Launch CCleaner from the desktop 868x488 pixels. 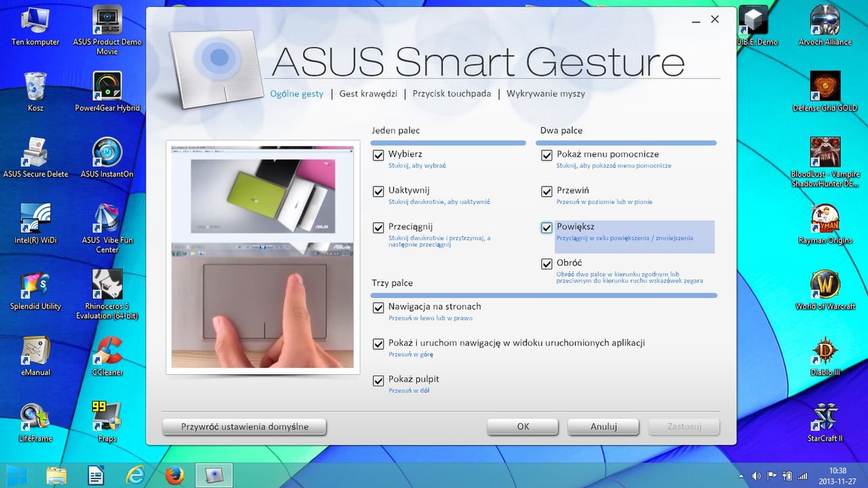tap(107, 355)
